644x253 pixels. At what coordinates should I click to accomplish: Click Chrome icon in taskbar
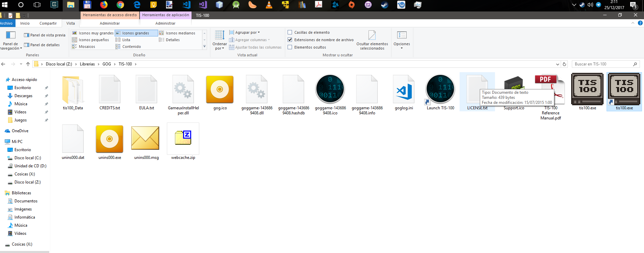(120, 5)
